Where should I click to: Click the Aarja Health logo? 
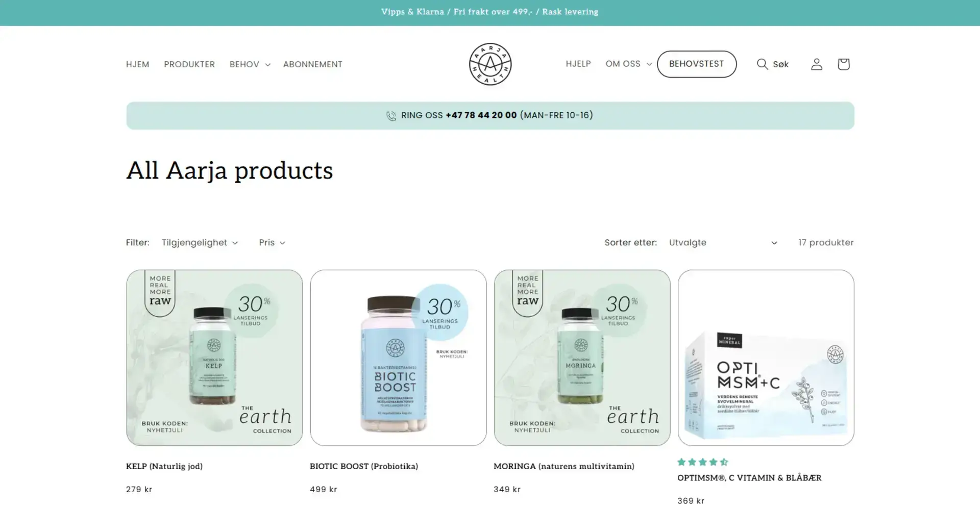pyautogui.click(x=490, y=64)
